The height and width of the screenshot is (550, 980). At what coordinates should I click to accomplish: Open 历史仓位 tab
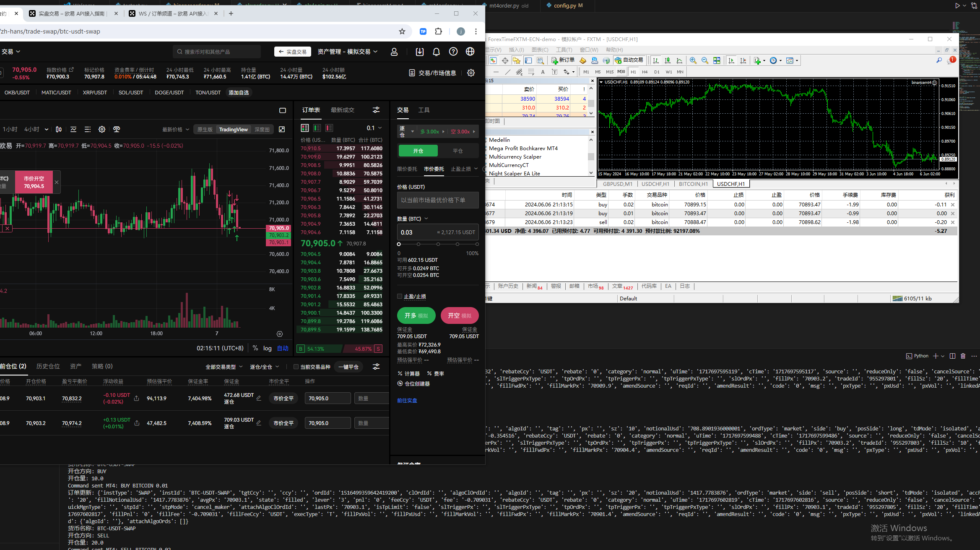pyautogui.click(x=48, y=366)
